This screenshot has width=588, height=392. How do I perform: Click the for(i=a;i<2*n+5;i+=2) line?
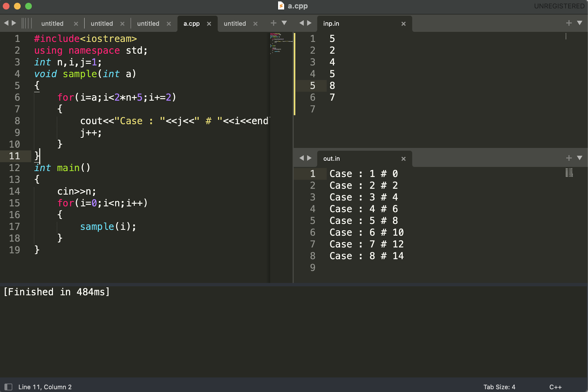coord(117,97)
